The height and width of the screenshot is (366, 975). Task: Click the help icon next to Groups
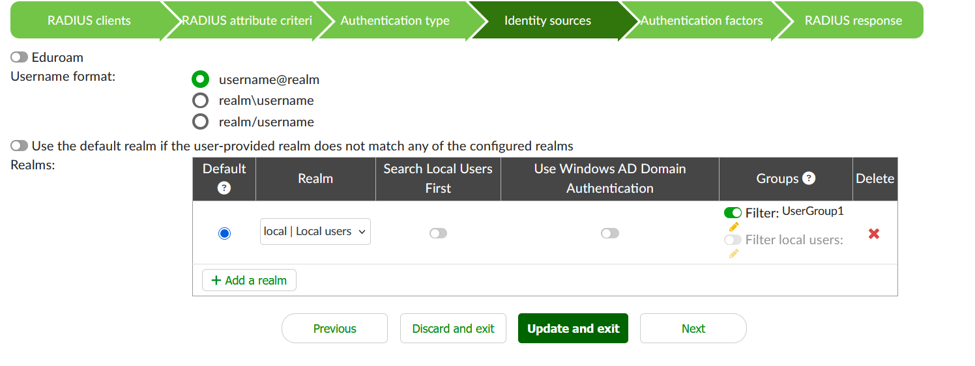(808, 178)
